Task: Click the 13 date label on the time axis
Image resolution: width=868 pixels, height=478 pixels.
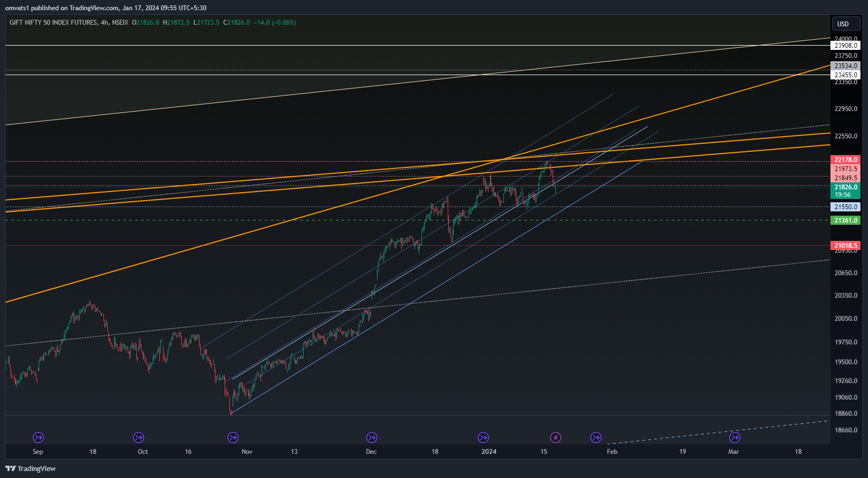Action: (x=294, y=452)
